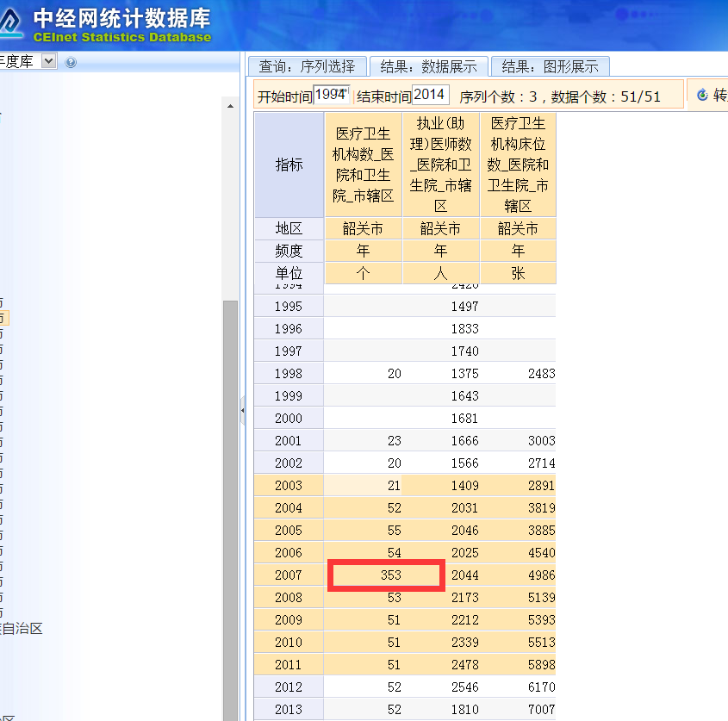This screenshot has height=721, width=728.
Task: Click value 4986 in 2007 row
Action: [x=542, y=575]
